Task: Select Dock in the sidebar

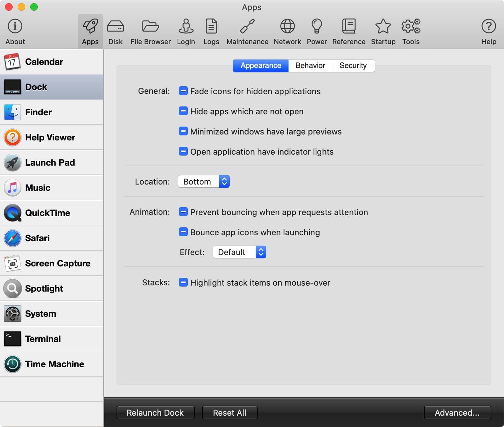Action: click(x=52, y=87)
